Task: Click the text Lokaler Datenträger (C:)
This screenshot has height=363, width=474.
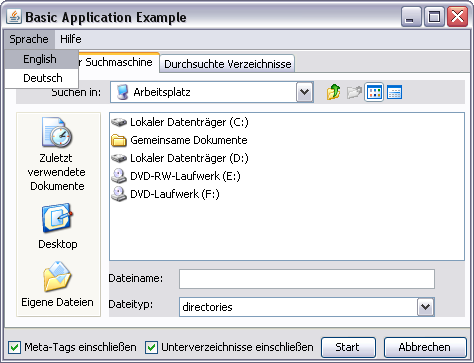Action: click(x=189, y=122)
